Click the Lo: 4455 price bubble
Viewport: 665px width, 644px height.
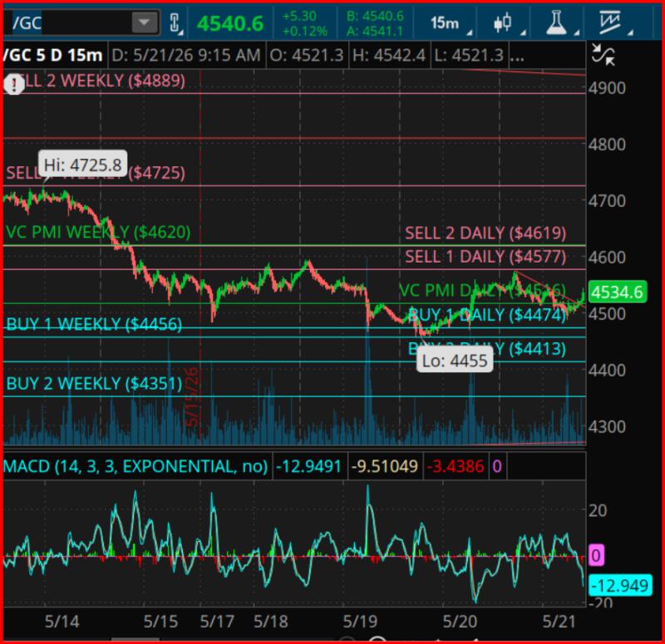click(x=455, y=361)
